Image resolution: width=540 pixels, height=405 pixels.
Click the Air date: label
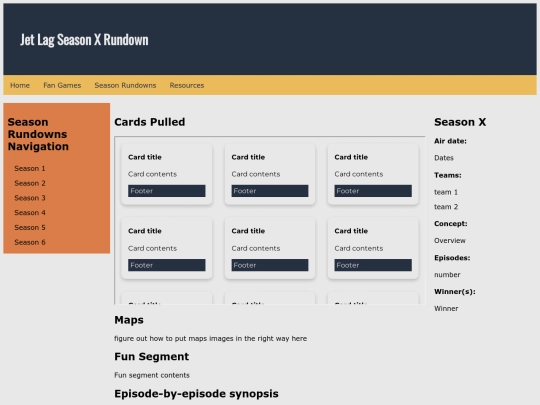(x=450, y=141)
